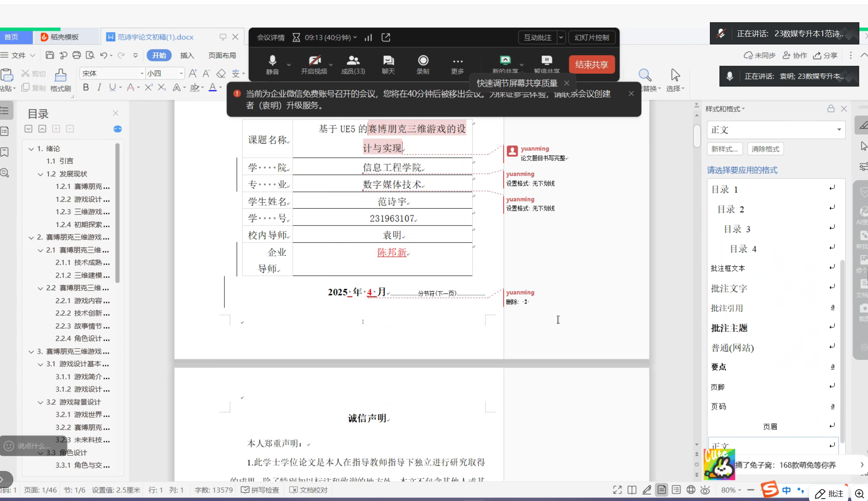Image resolution: width=868 pixels, height=501 pixels.
Task: Collapse the 1. 绪论 outline section
Action: point(31,149)
